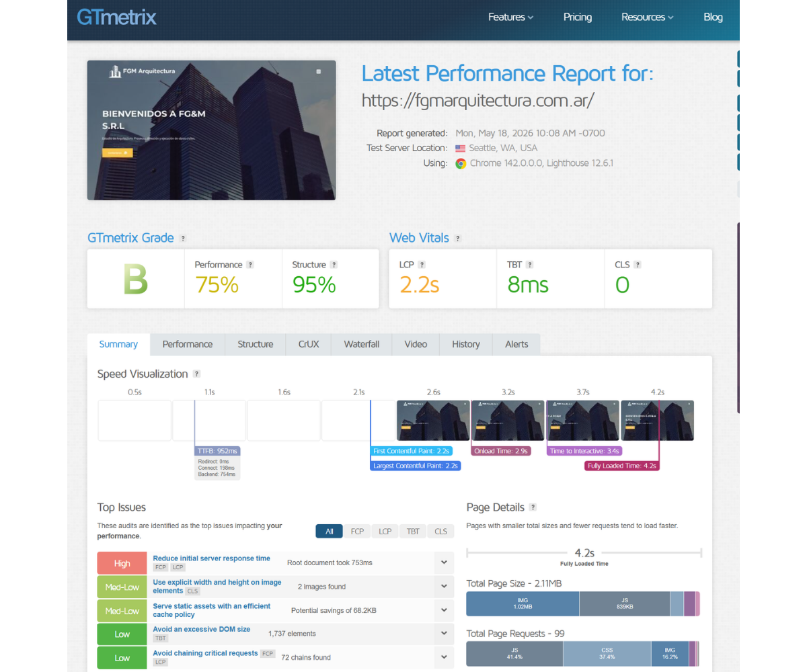Filter top issues by CLS
Image resolution: width=807 pixels, height=672 pixels.
440,532
